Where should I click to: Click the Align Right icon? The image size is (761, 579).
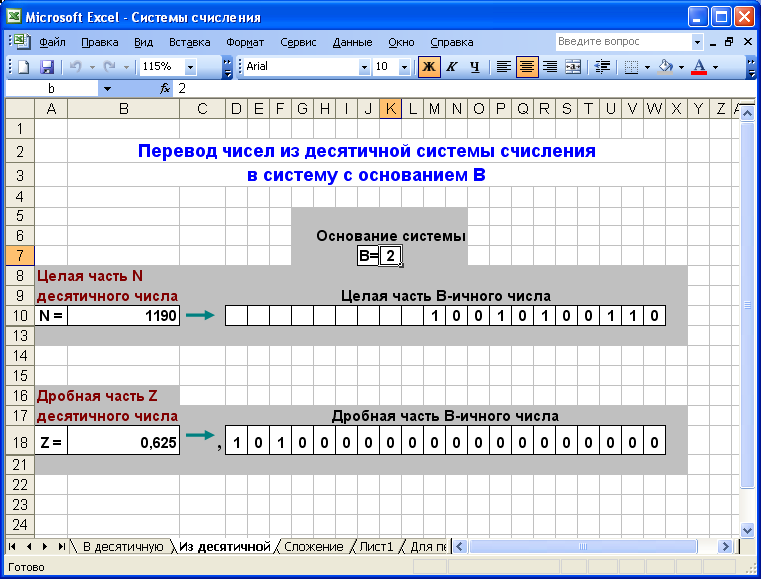click(x=549, y=67)
